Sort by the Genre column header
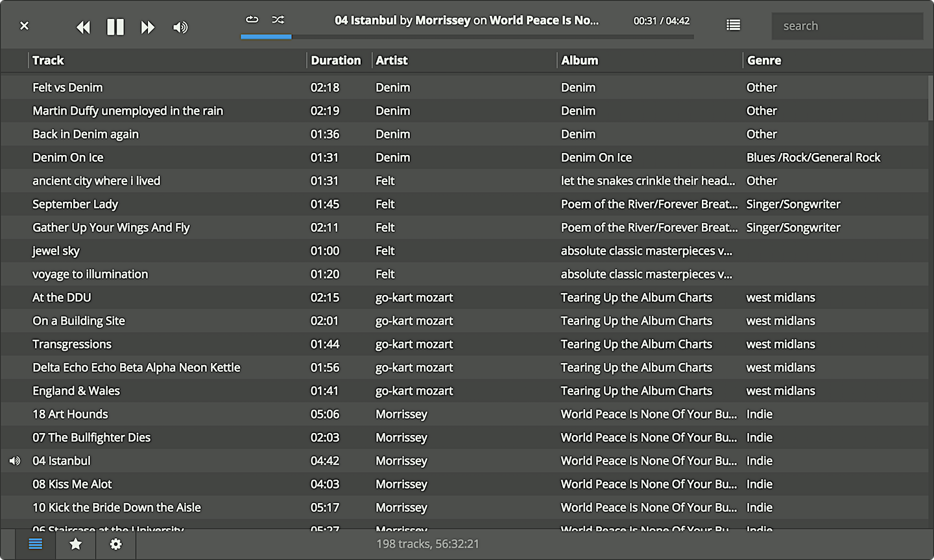The image size is (934, 560). point(764,60)
